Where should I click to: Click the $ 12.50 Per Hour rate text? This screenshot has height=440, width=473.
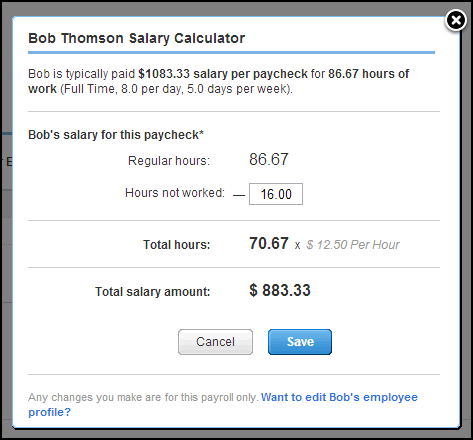click(x=353, y=245)
